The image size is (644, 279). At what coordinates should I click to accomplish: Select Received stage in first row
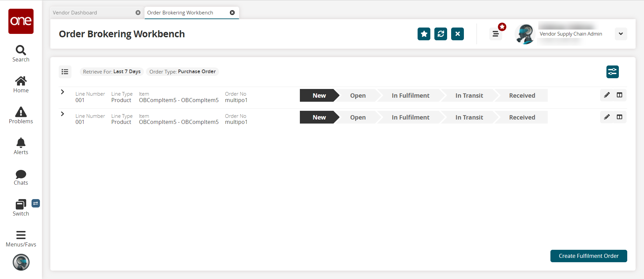pyautogui.click(x=522, y=95)
